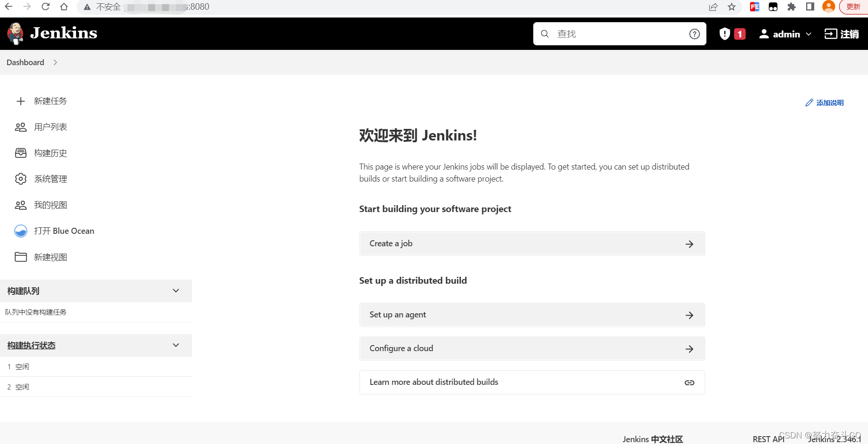Viewport: 868px width, 444px height.
Task: Click the people icon beside 用户列表
Action: [21, 127]
